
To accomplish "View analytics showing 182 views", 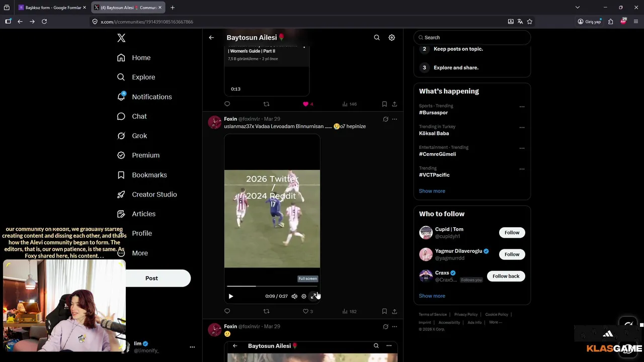I will point(349,311).
